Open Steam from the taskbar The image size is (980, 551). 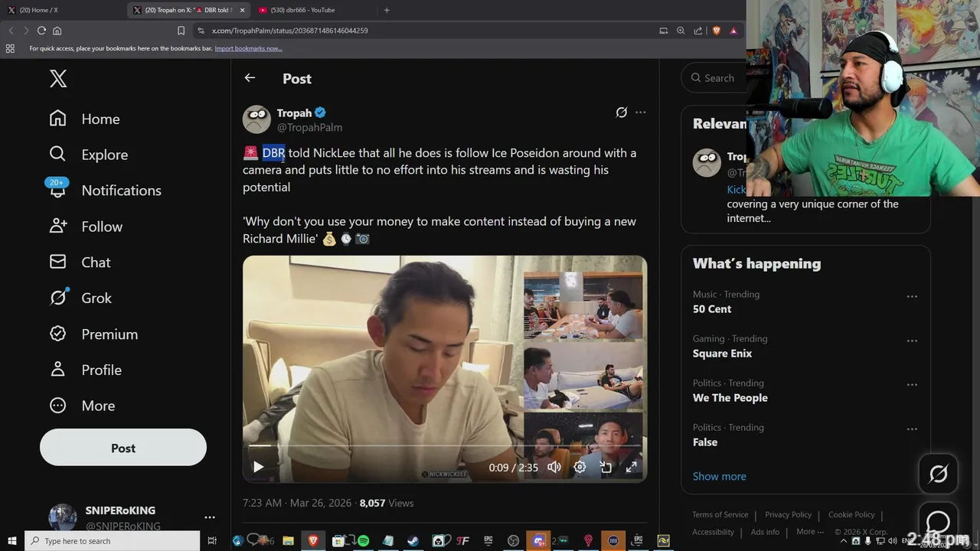[413, 541]
